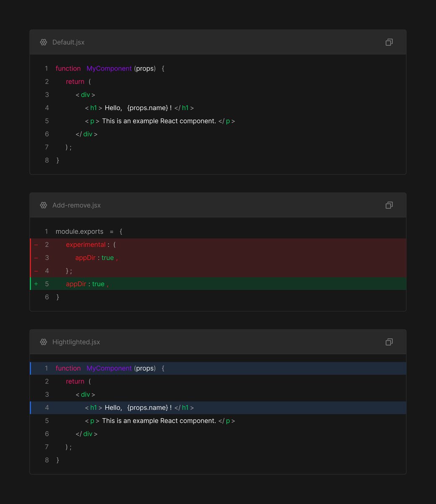Click line number 1 in Hightlighted.jsx
The width and height of the screenshot is (436, 504).
pyautogui.click(x=47, y=368)
